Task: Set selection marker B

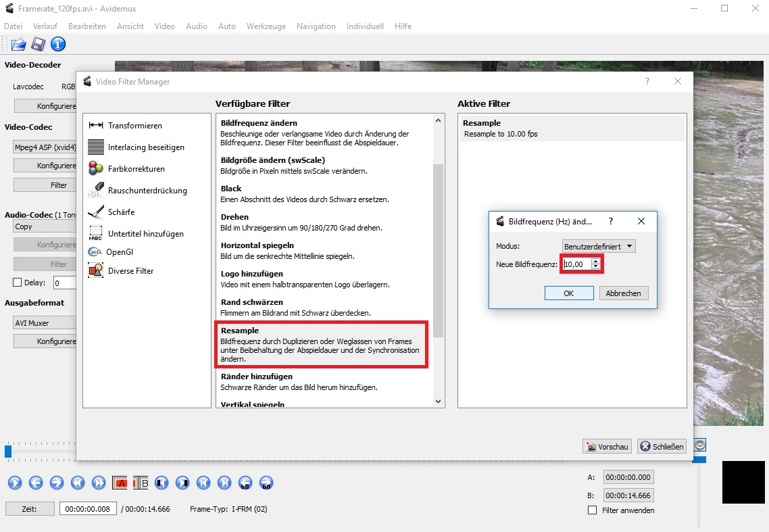Action: 141,483
